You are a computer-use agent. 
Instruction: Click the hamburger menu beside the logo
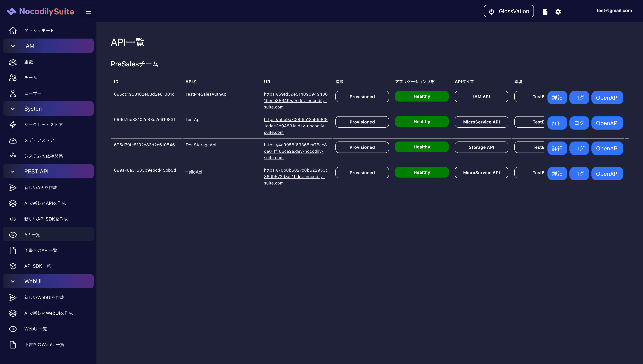coord(88,11)
